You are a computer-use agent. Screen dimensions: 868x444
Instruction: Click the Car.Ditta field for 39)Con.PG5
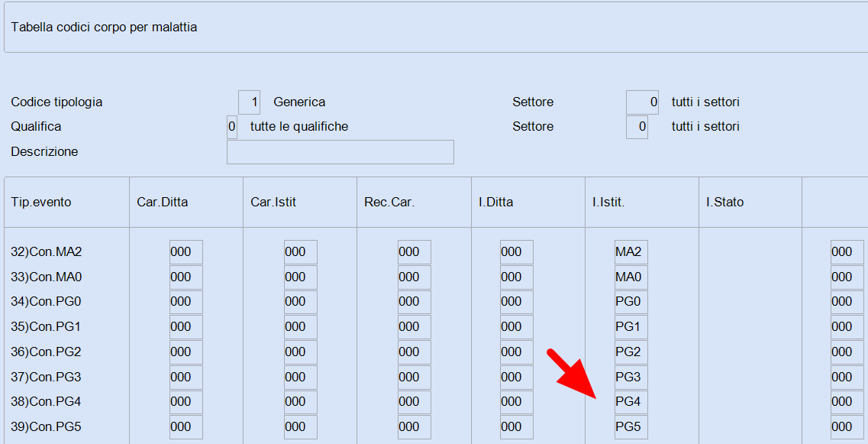coord(186,427)
